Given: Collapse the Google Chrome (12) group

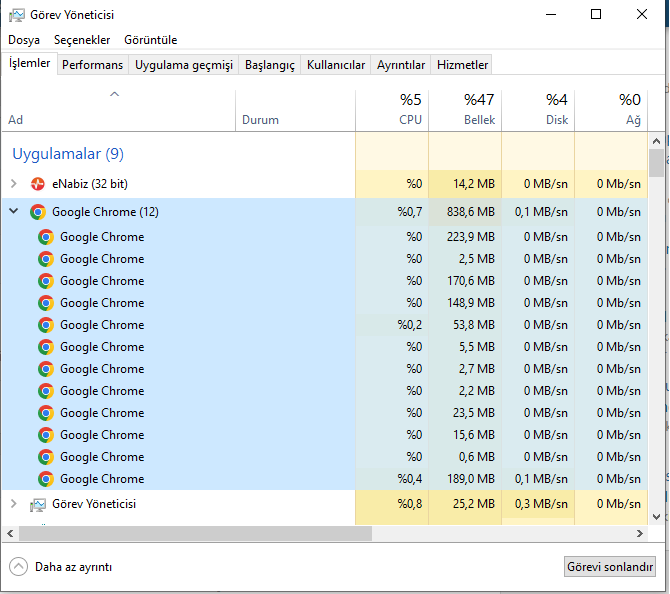Looking at the screenshot, I should pyautogui.click(x=13, y=212).
